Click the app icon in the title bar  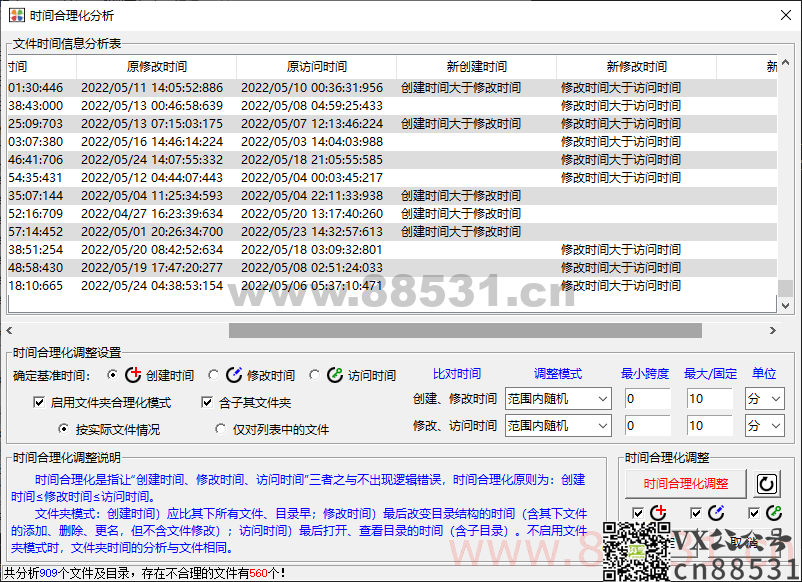click(17, 15)
